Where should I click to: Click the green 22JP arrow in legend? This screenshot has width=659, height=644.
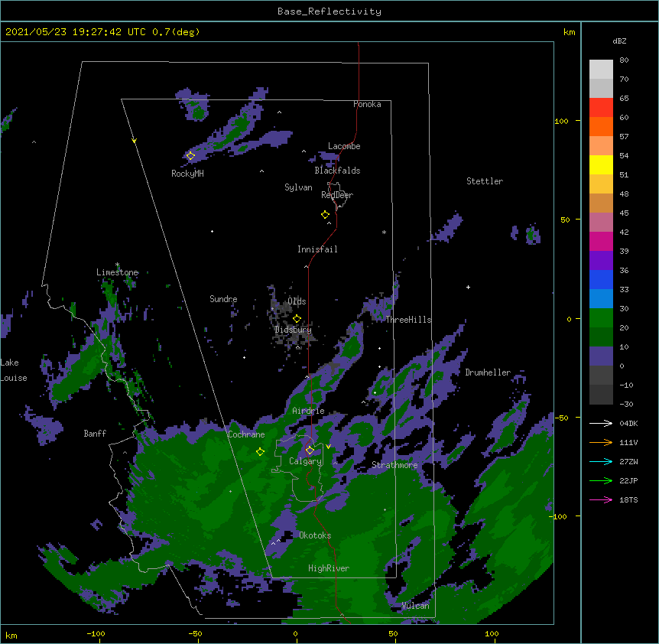coord(601,480)
